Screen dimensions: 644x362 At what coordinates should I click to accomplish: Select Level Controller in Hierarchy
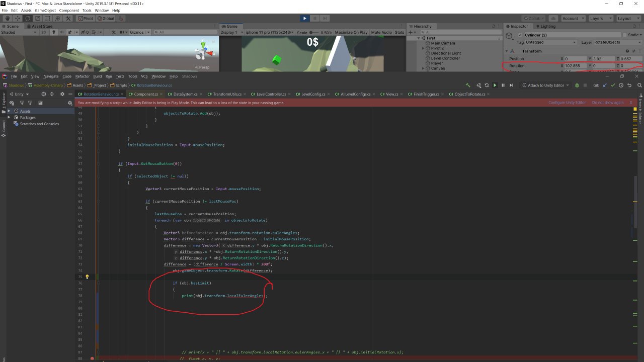pos(445,58)
